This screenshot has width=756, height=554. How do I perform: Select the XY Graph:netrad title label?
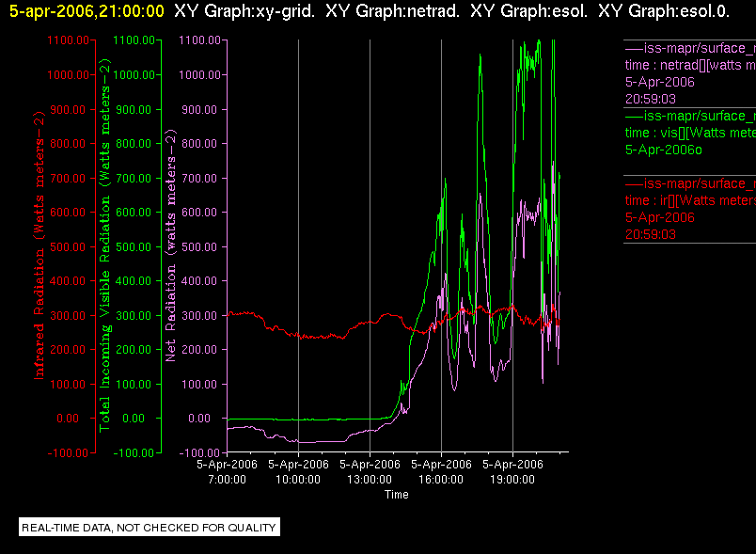click(392, 11)
